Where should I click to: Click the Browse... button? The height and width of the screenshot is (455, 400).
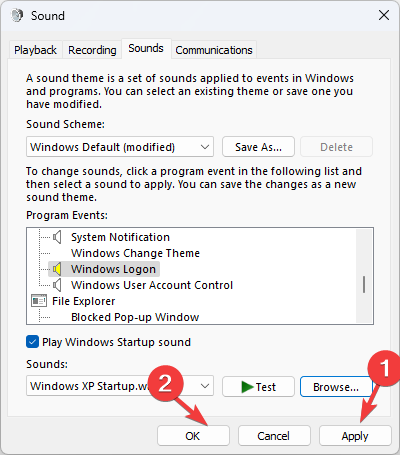(x=336, y=387)
